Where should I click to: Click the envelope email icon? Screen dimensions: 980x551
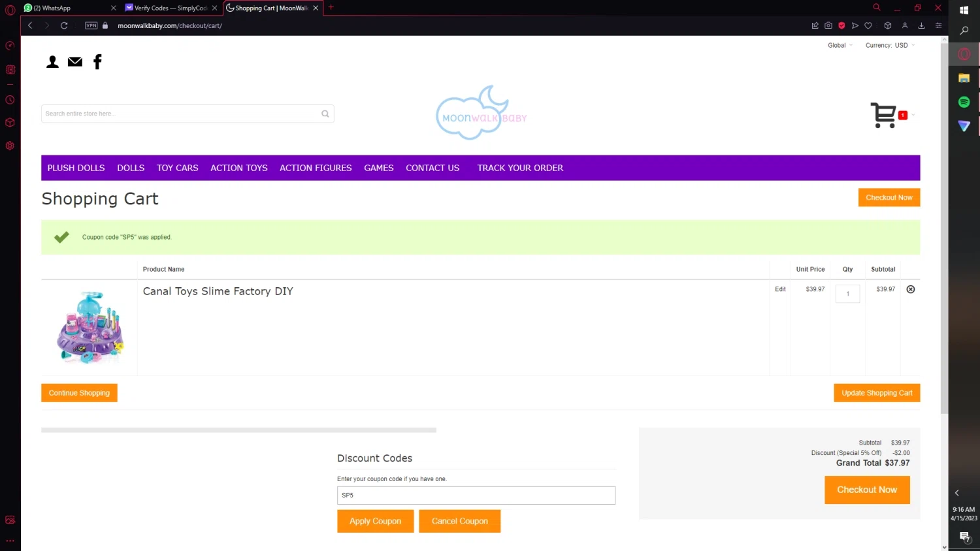[75, 61]
